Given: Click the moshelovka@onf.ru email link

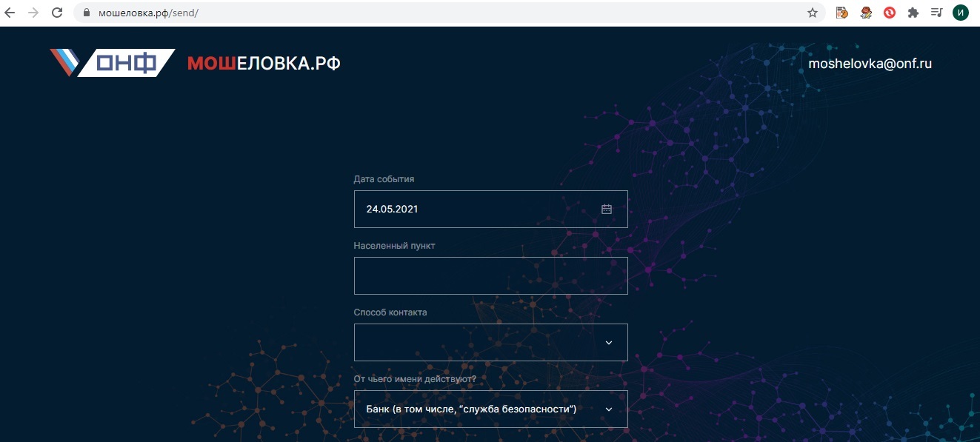Looking at the screenshot, I should point(870,64).
